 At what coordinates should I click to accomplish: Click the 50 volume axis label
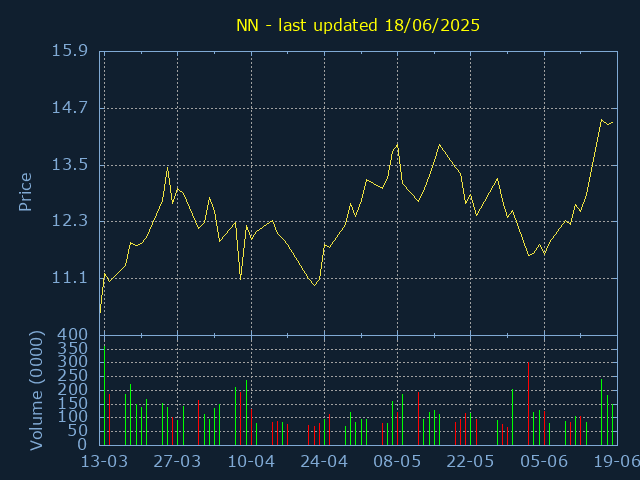click(x=78, y=431)
